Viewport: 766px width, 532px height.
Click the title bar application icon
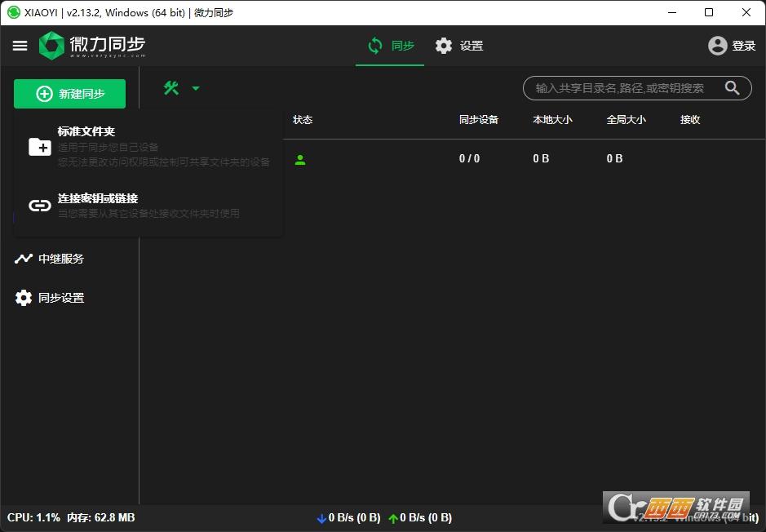(x=14, y=12)
